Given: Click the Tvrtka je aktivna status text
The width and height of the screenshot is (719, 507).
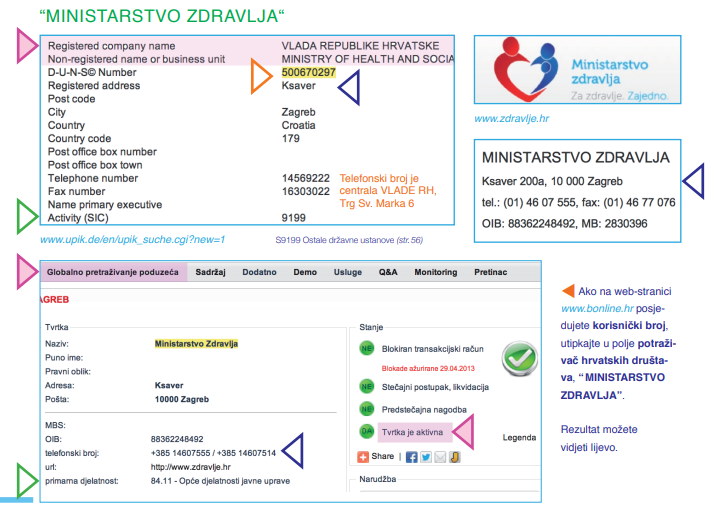Looking at the screenshot, I should (412, 432).
